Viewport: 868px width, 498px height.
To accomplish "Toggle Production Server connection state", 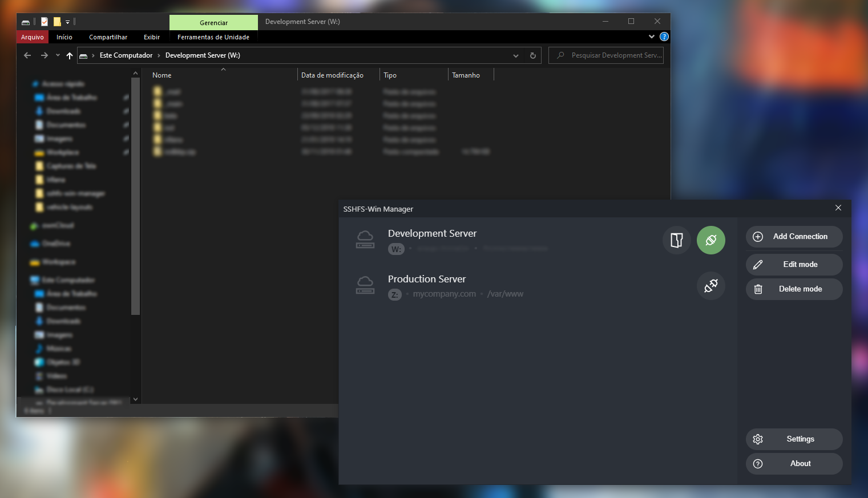I will click(x=710, y=286).
